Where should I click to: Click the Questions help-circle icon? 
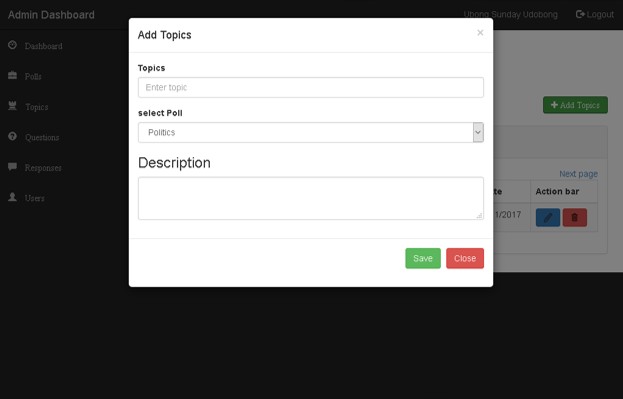pyautogui.click(x=12, y=136)
